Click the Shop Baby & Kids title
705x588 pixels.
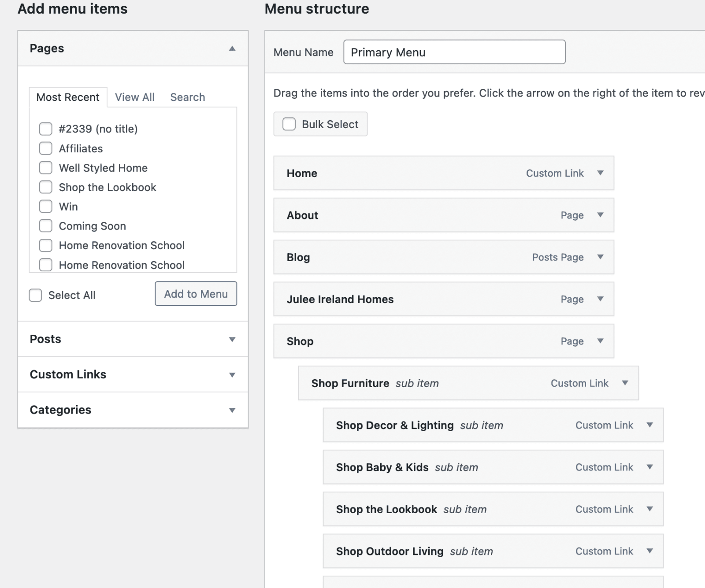(382, 467)
